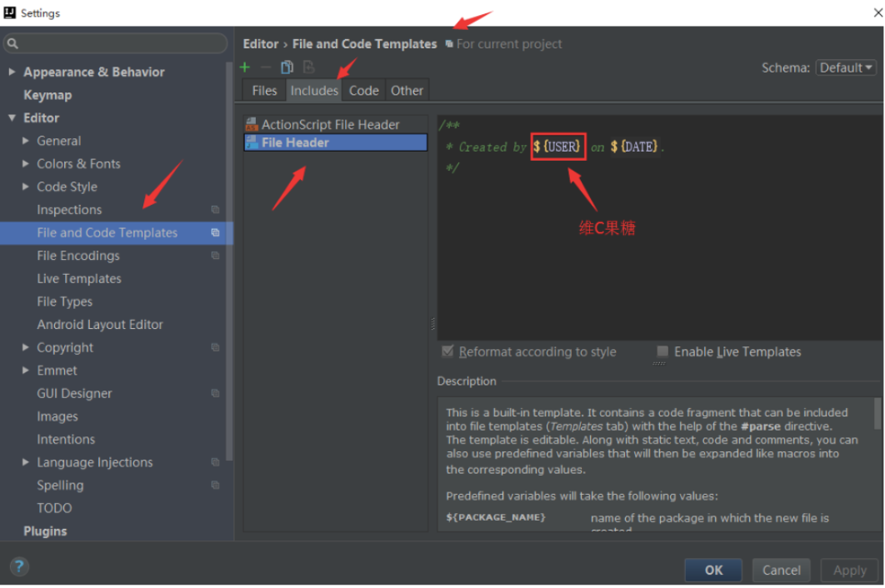The width and height of the screenshot is (885, 588).
Task: Open Plugins settings page
Action: point(45,531)
